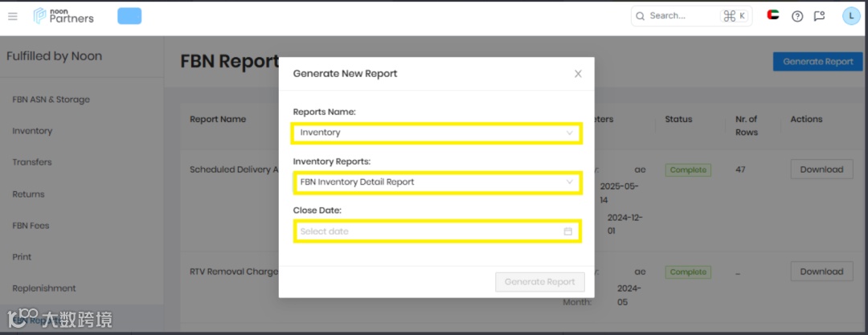868x335 pixels.
Task: Click the Nr. of Rows column header
Action: click(x=746, y=125)
